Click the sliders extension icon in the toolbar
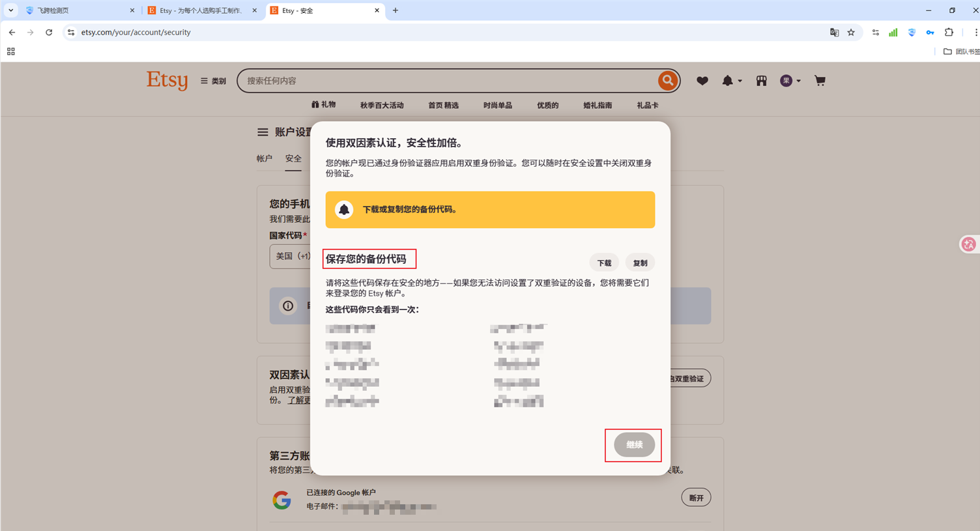Screen dimensions: 980x531 [875, 33]
